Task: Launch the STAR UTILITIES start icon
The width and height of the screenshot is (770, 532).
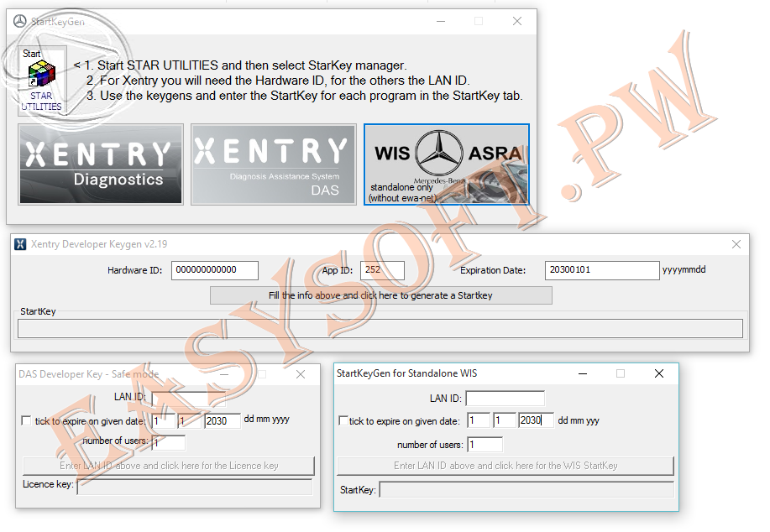Action: (x=42, y=81)
